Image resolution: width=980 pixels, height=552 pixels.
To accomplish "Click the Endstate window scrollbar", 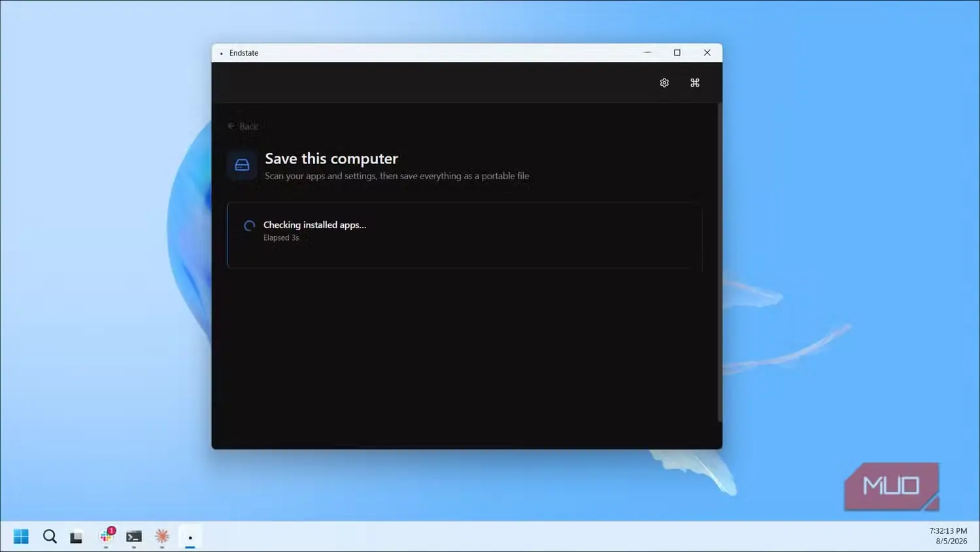I will pos(719,262).
